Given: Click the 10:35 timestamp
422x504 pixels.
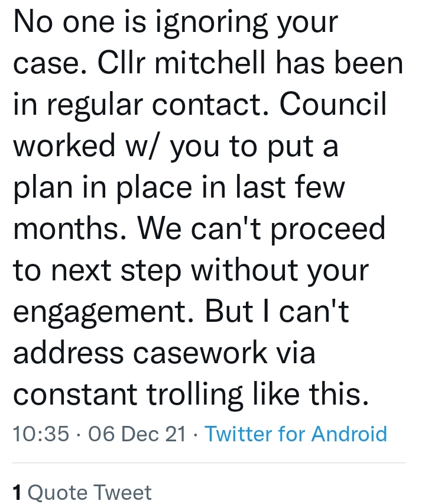Looking at the screenshot, I should coord(41,433).
